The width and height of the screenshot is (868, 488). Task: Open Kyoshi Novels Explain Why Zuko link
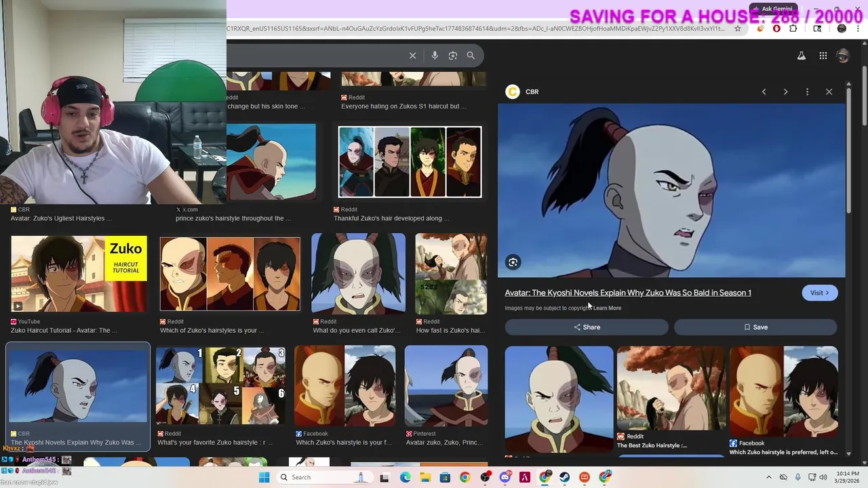coord(628,293)
